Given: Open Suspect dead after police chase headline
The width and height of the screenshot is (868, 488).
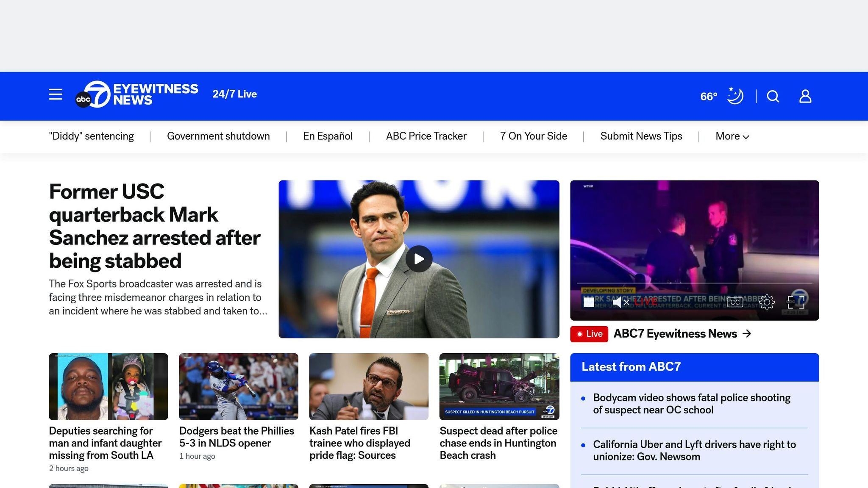Looking at the screenshot, I should 498,443.
